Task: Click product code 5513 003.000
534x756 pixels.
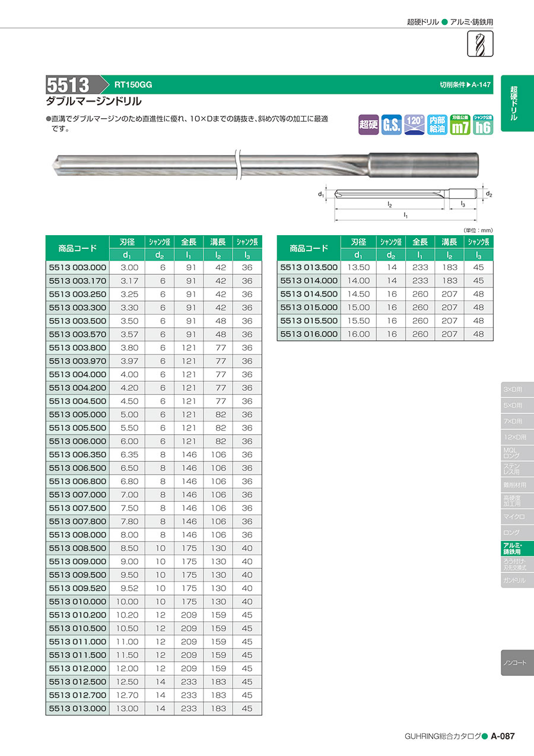Action: [x=78, y=268]
